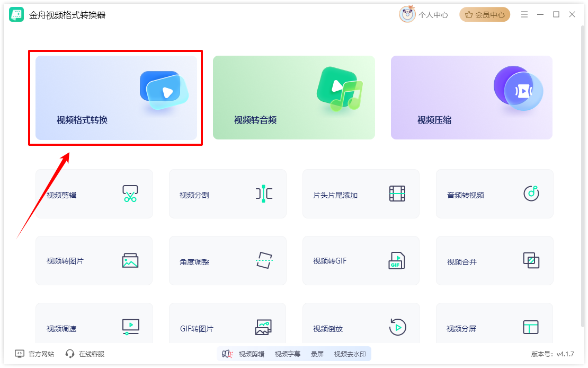The height and width of the screenshot is (368, 588).
Task: Select the 视频分割 split icon
Action: (264, 194)
